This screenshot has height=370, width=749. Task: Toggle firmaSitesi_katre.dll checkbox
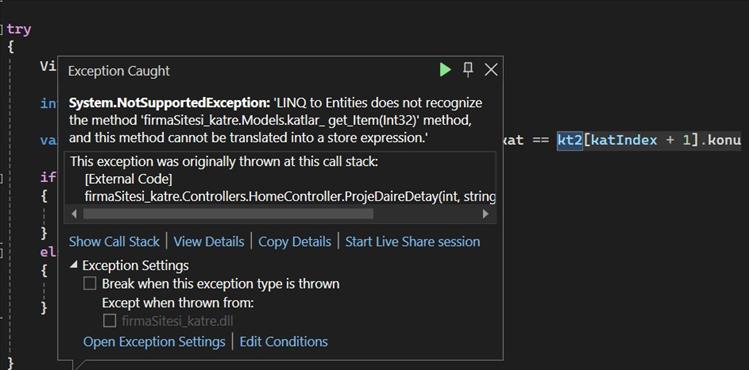(x=110, y=321)
